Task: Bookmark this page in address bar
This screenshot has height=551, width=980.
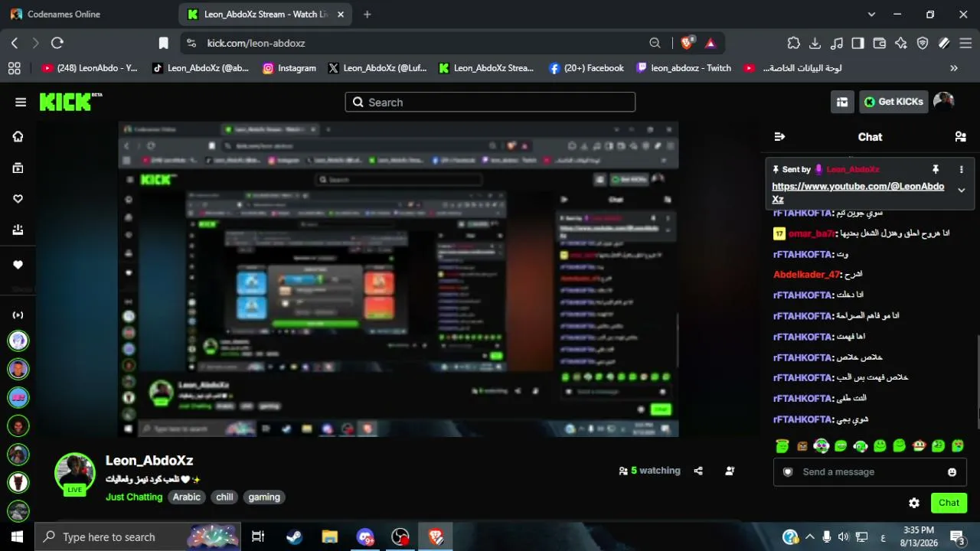Action: coord(163,43)
